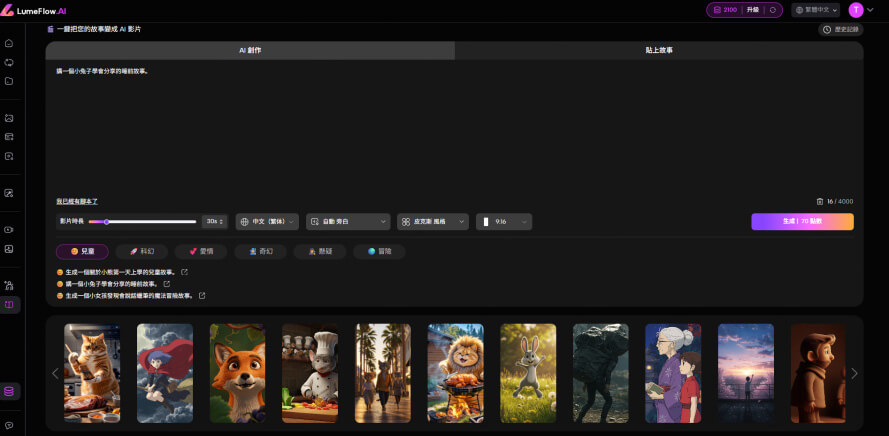Open the folder icon in the sidebar
The height and width of the screenshot is (436, 889).
tap(9, 81)
